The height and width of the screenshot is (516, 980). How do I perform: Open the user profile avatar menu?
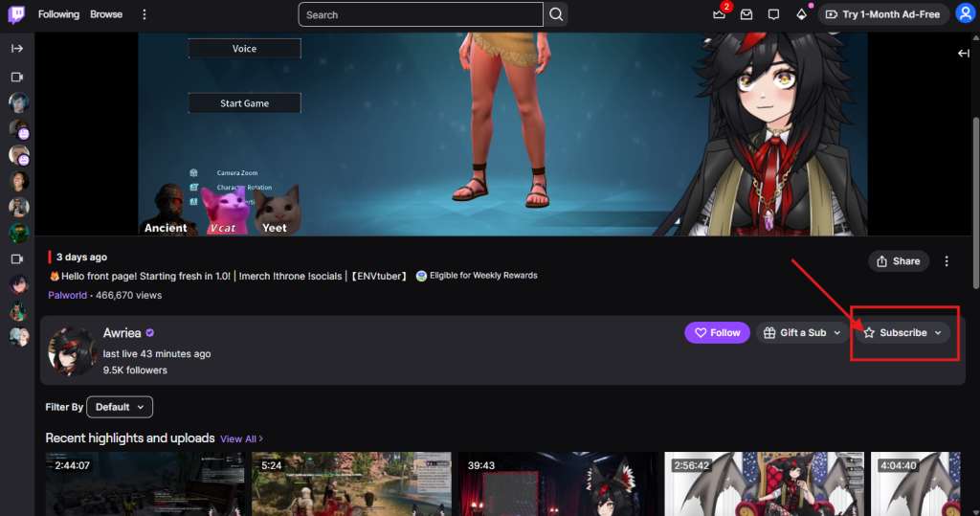965,13
